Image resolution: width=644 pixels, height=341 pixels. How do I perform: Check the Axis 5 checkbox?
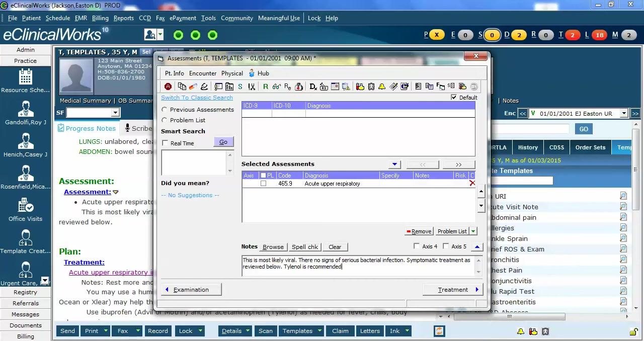click(x=446, y=246)
